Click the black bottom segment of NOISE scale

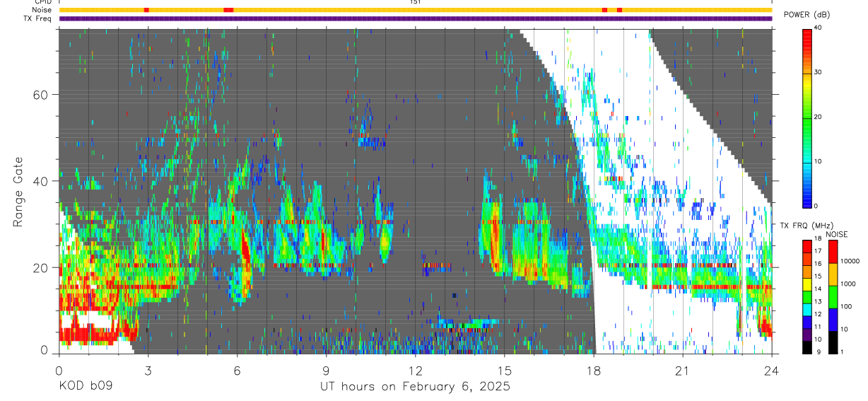[833, 342]
